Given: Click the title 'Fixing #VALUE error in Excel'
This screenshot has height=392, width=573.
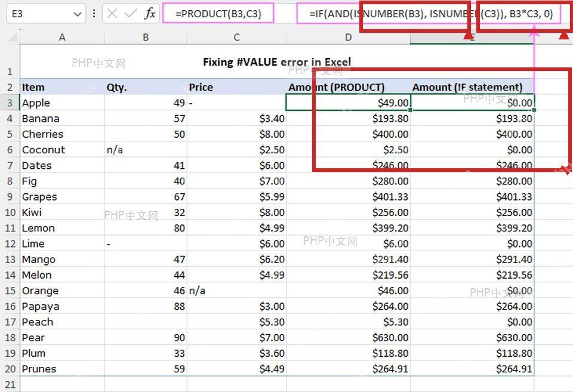Looking at the screenshot, I should tap(276, 61).
